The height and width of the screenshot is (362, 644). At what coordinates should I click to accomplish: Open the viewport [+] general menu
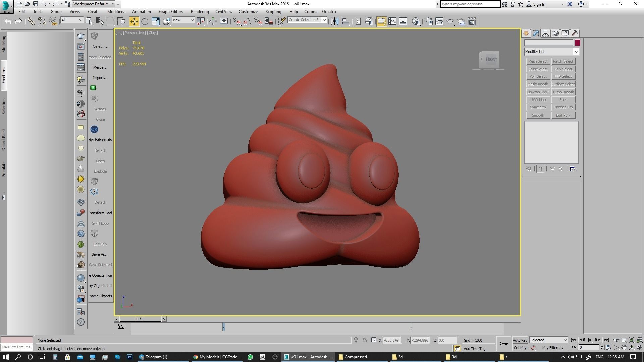click(119, 33)
